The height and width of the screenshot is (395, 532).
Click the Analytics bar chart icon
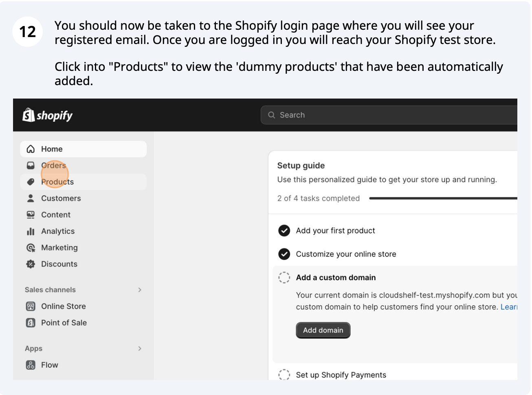(x=31, y=231)
